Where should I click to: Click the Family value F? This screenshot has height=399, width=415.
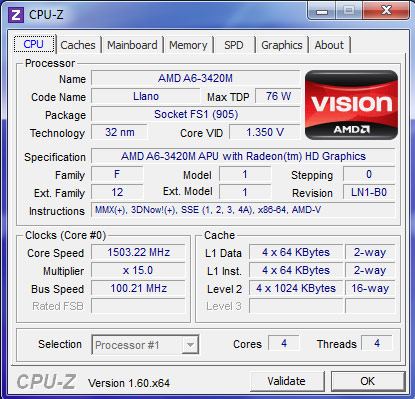pyautogui.click(x=117, y=174)
